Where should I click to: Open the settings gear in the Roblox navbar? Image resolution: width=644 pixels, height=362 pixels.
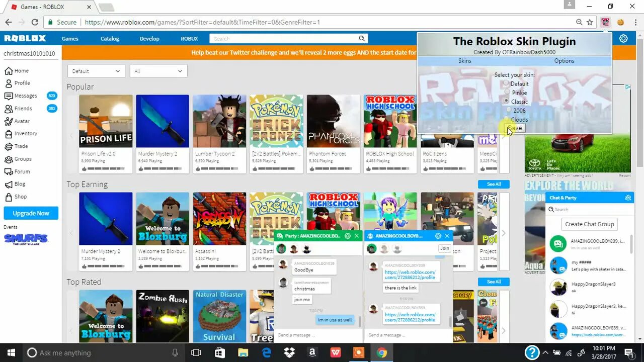tap(623, 38)
